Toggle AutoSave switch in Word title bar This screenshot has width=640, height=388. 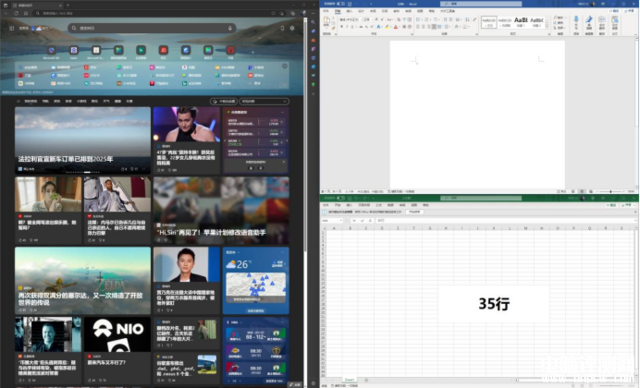click(340, 4)
